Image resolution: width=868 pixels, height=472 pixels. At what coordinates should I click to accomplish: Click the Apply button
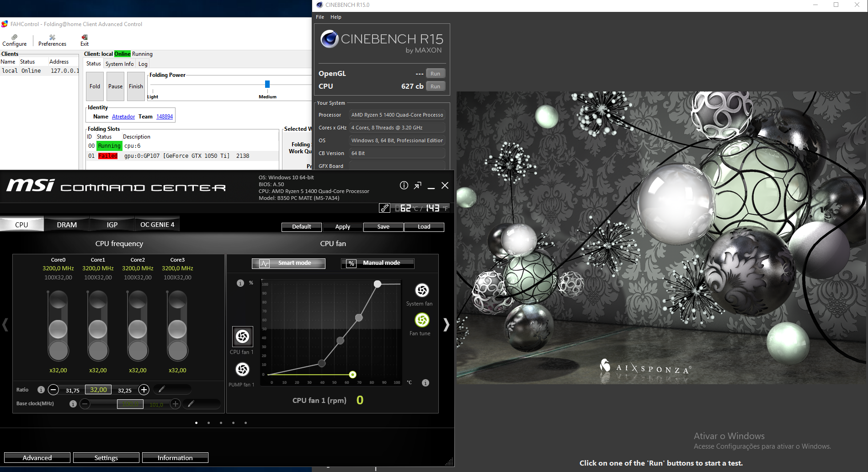pyautogui.click(x=343, y=227)
